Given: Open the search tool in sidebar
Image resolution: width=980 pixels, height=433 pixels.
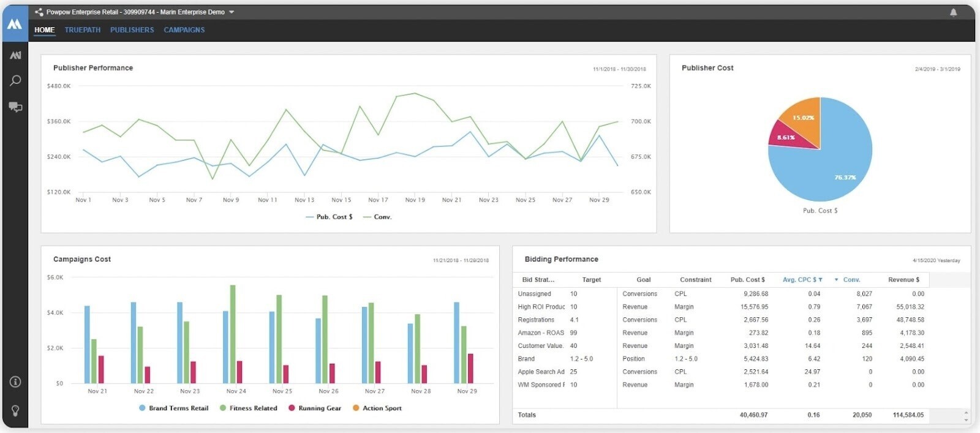Looking at the screenshot, I should pos(15,81).
